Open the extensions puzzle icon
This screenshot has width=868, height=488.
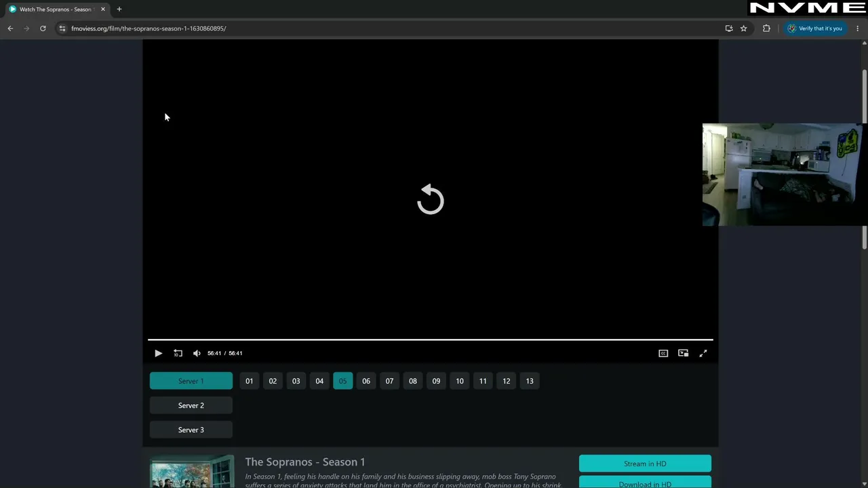(766, 28)
